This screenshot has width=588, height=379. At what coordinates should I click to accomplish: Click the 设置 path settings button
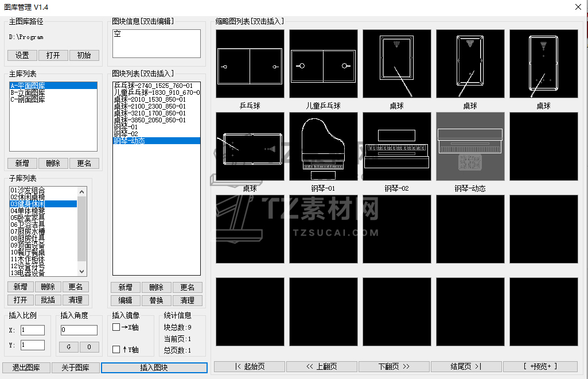point(22,55)
